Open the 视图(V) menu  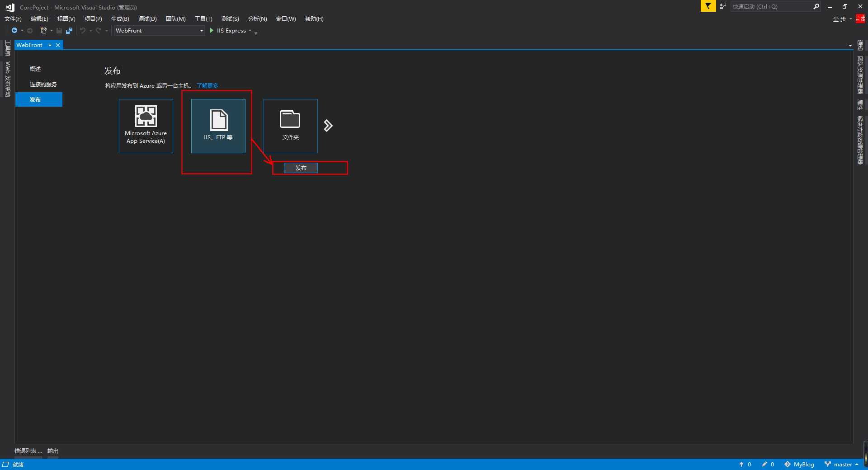pos(66,19)
